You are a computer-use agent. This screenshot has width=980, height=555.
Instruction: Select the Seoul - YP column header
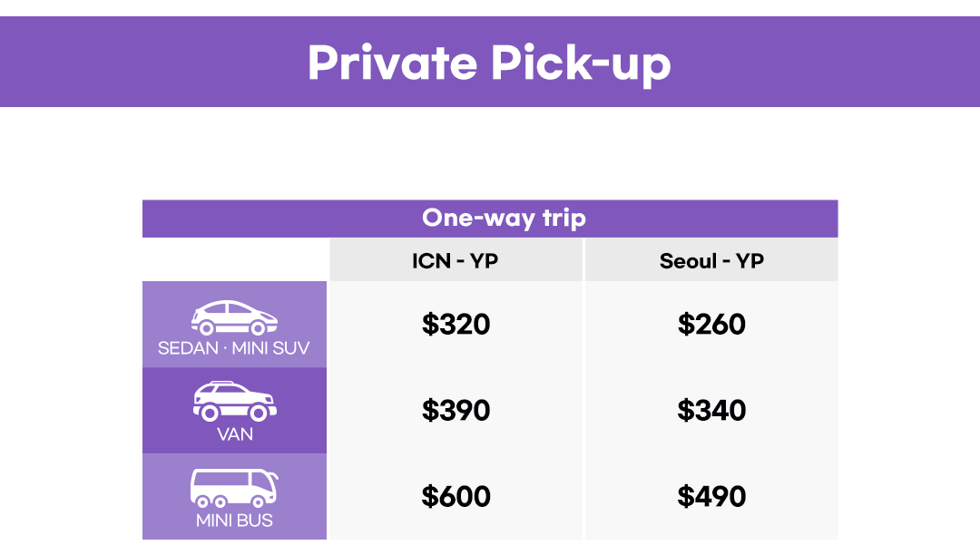coord(711,261)
